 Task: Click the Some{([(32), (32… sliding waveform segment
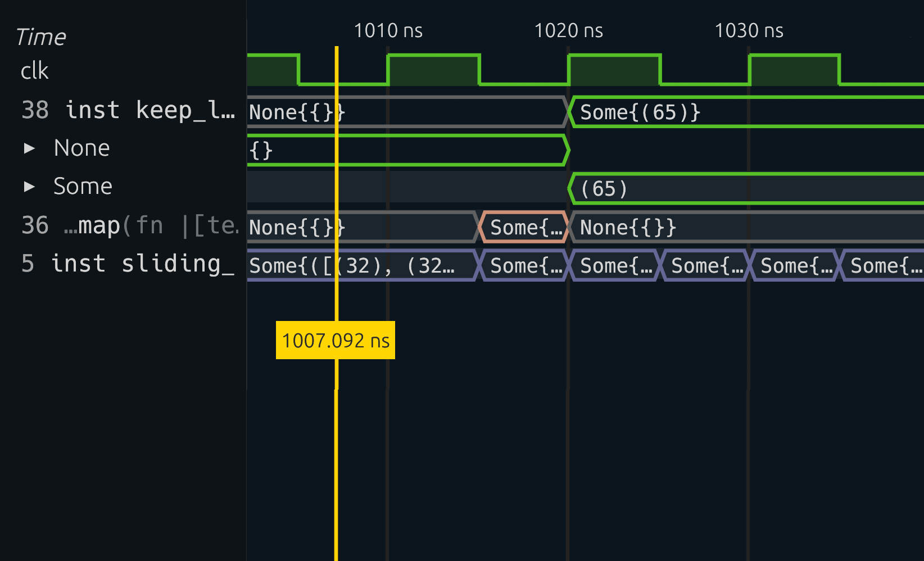[x=360, y=266]
